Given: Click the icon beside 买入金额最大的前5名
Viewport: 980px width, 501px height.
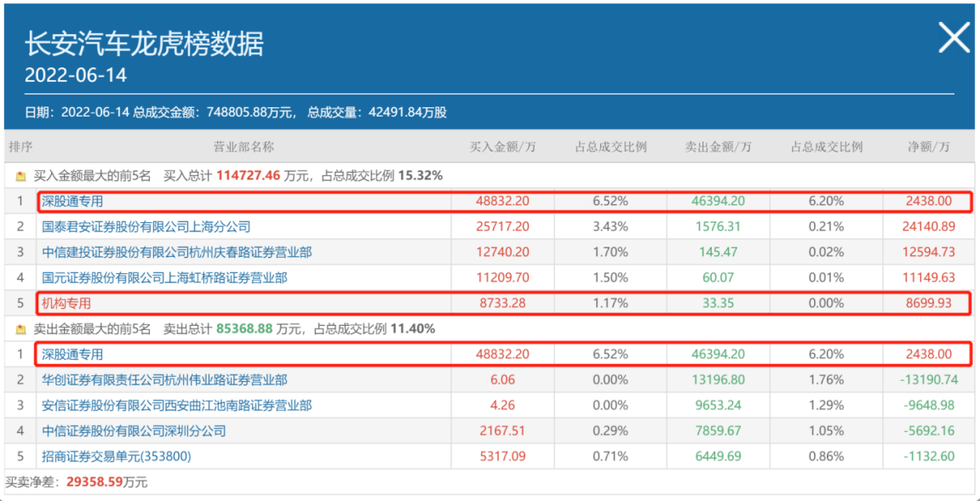Looking at the screenshot, I should click(x=20, y=177).
